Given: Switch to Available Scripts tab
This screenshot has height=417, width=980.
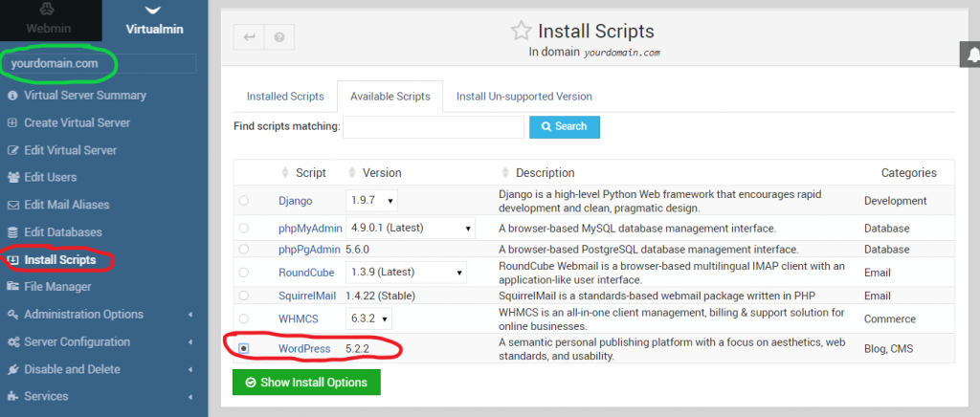Looking at the screenshot, I should click(x=390, y=97).
